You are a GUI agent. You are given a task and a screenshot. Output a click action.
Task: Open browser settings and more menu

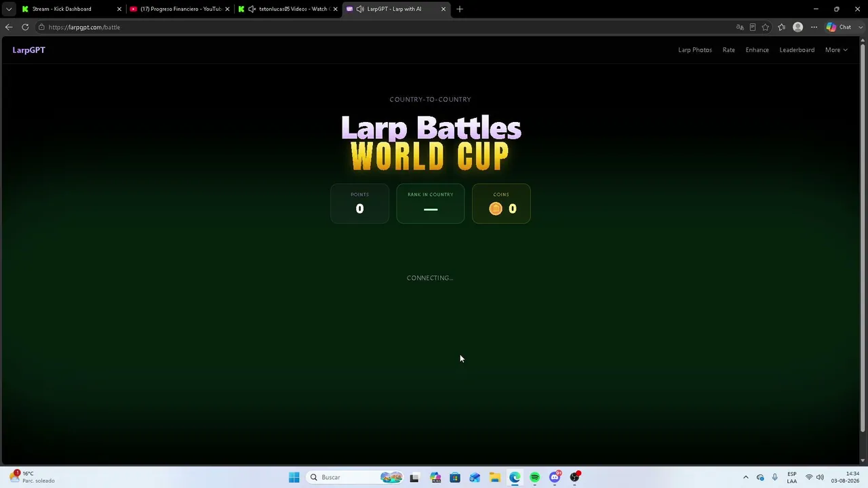coord(814,27)
